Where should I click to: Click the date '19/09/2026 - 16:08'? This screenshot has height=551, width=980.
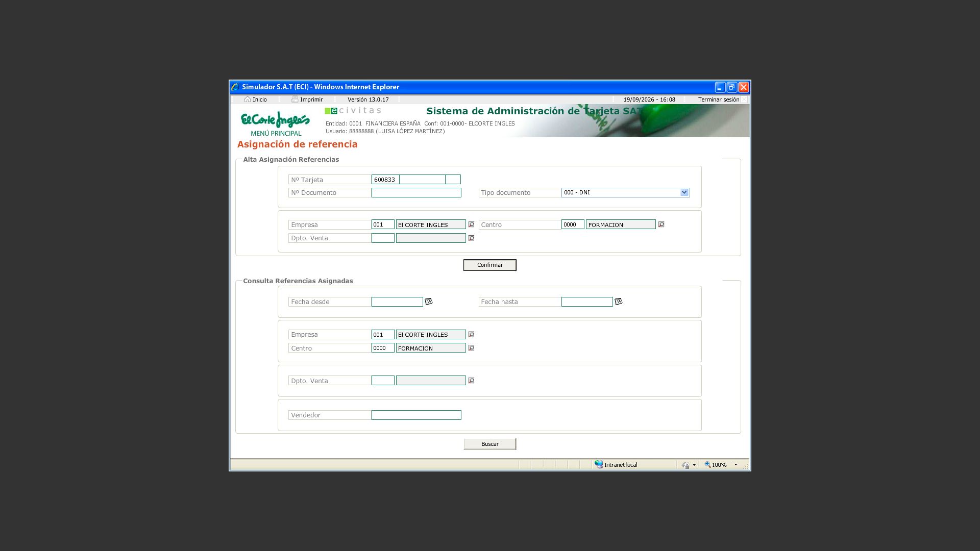click(x=649, y=99)
